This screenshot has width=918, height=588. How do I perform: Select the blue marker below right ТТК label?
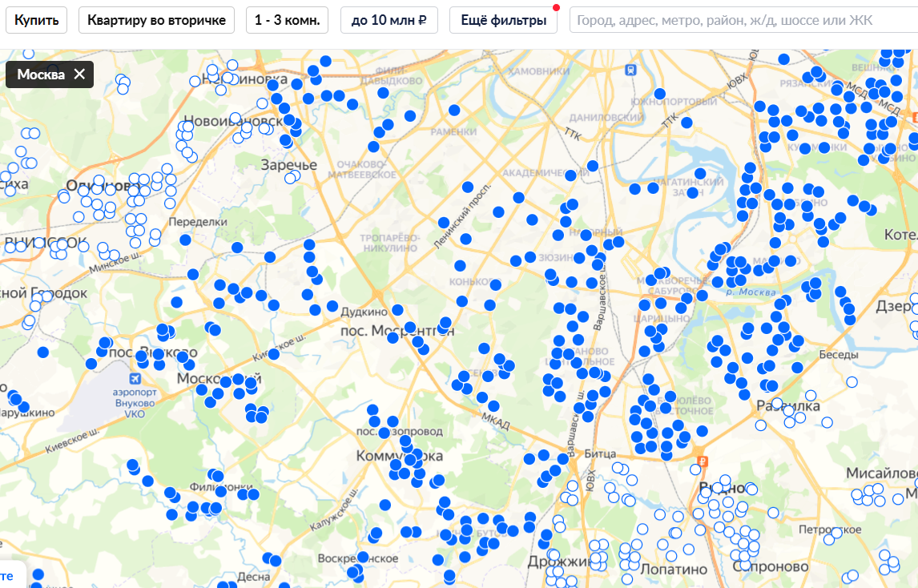[x=686, y=123]
